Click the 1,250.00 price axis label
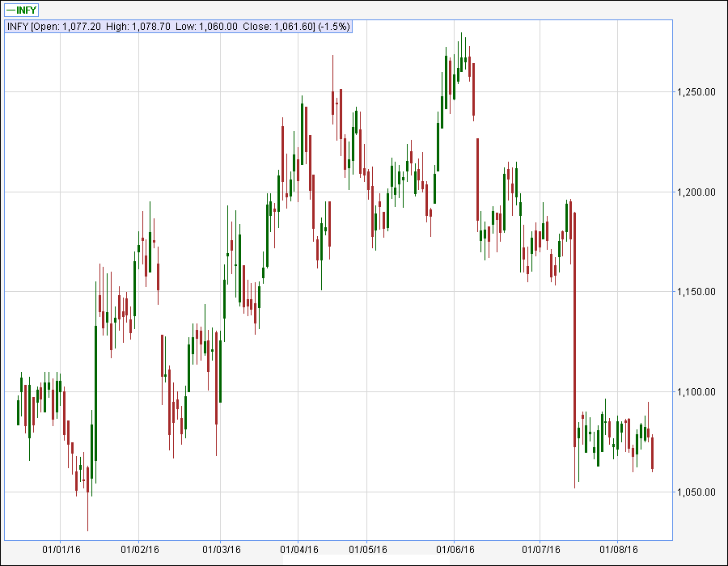This screenshot has height=566, width=728. click(696, 92)
